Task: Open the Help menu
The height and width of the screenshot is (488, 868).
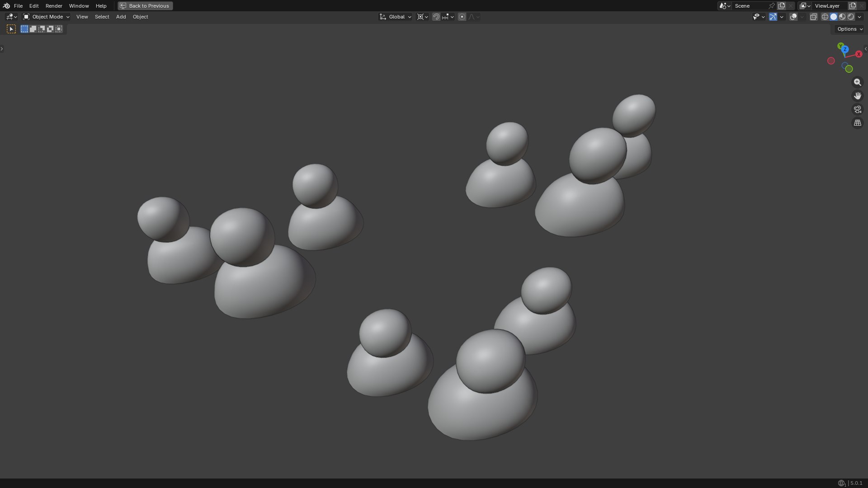Action: point(101,6)
